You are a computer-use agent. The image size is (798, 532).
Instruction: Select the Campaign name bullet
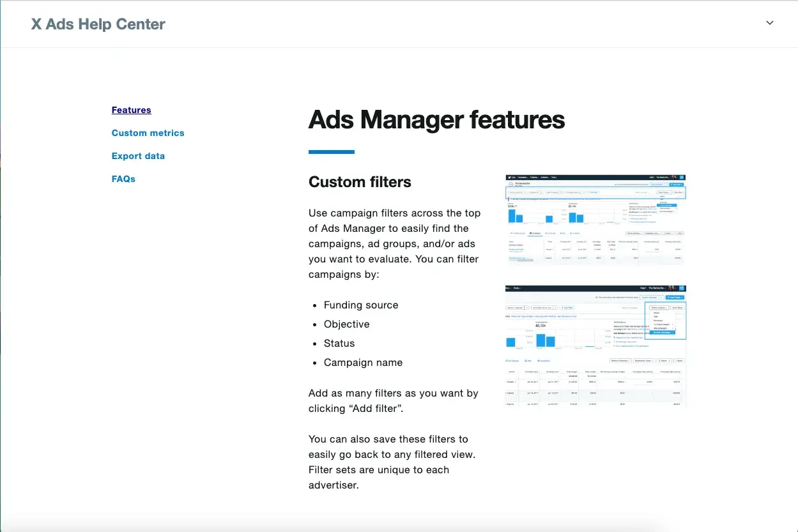[x=363, y=363]
